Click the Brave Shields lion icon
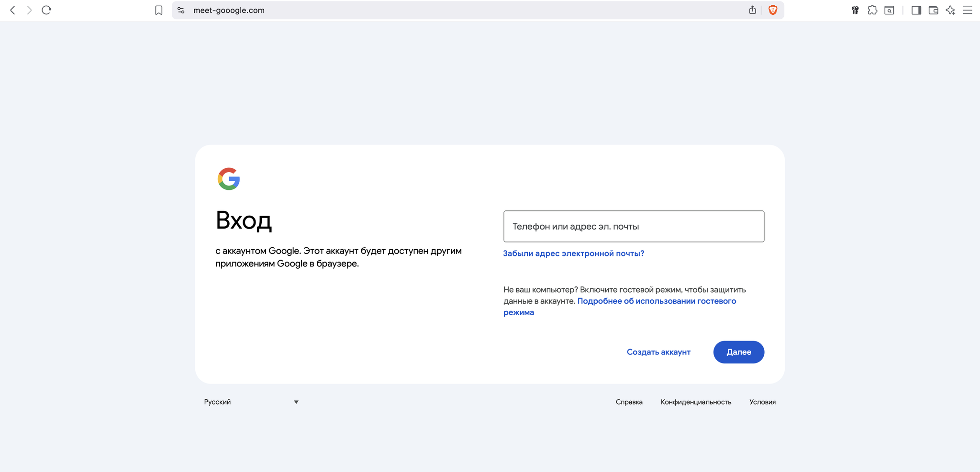The height and width of the screenshot is (472, 980). 772,10
